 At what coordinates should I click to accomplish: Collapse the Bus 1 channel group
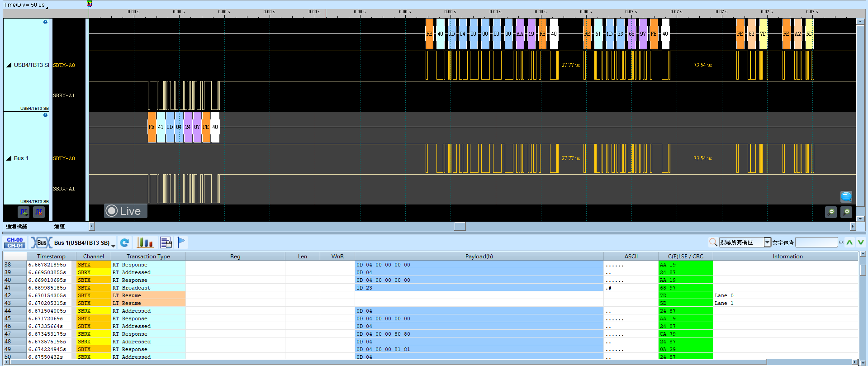point(9,158)
